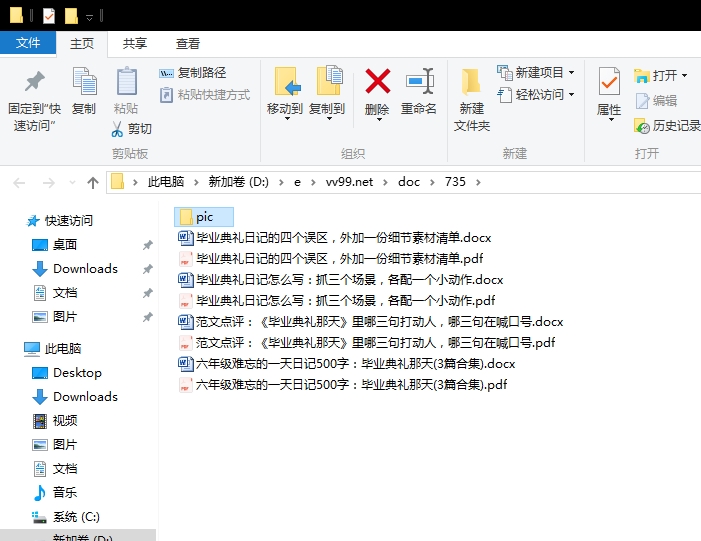Select the pic folder

(x=204, y=217)
